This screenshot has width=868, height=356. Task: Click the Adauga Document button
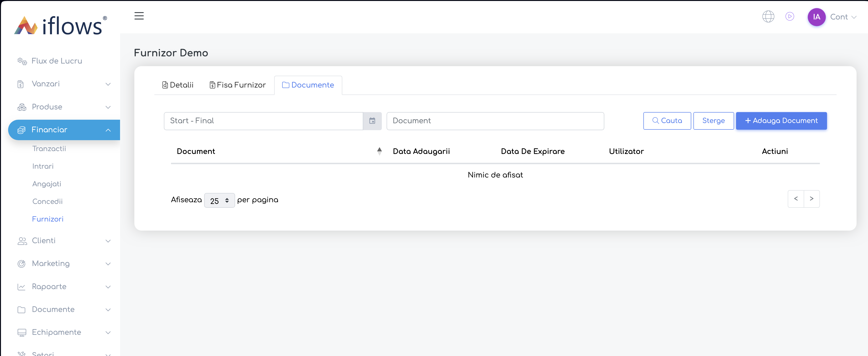[781, 121]
